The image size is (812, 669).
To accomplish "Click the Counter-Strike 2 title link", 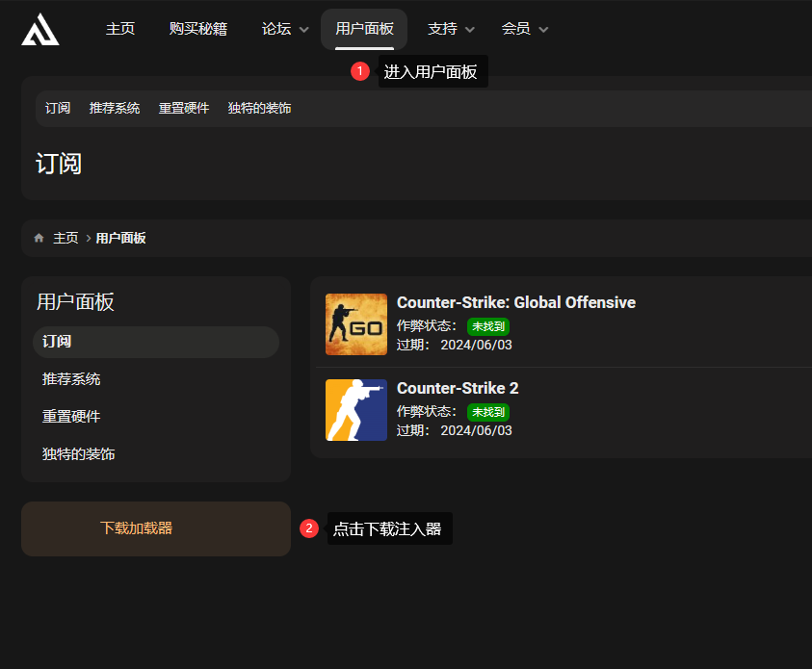I will coord(458,388).
